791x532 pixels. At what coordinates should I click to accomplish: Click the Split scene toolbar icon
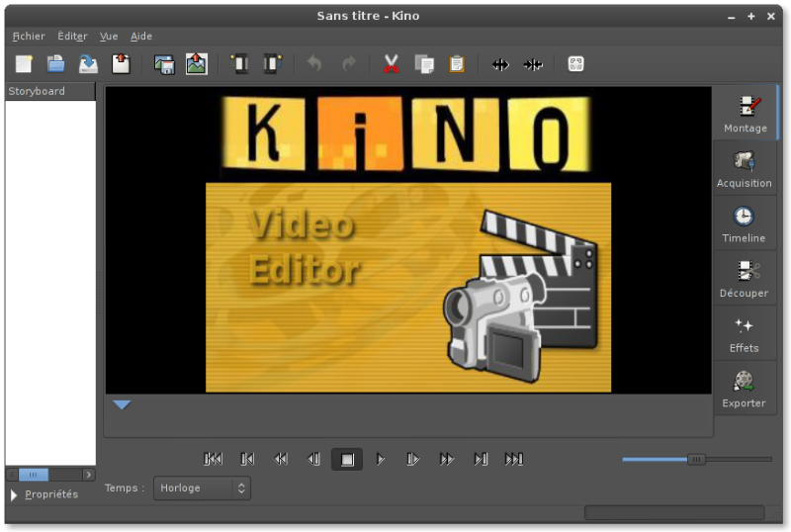pyautogui.click(x=500, y=64)
